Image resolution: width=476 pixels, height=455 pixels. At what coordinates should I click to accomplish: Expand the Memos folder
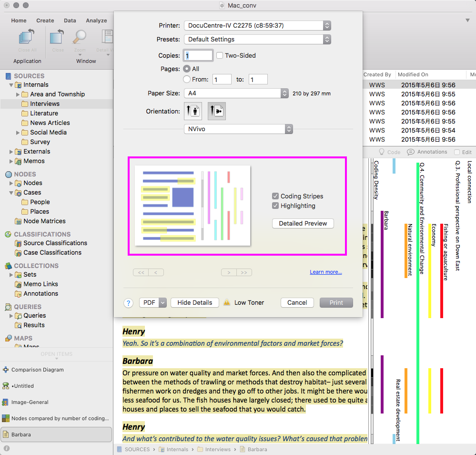pyautogui.click(x=11, y=161)
